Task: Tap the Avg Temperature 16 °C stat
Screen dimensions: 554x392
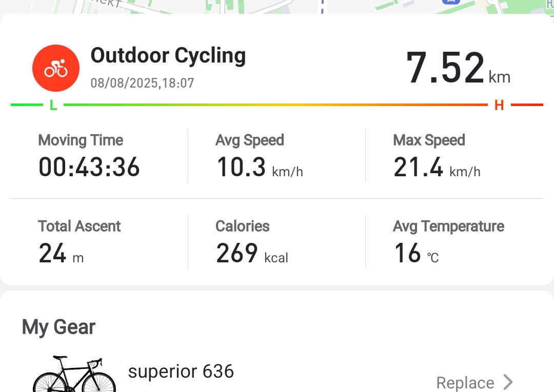Action: (448, 242)
